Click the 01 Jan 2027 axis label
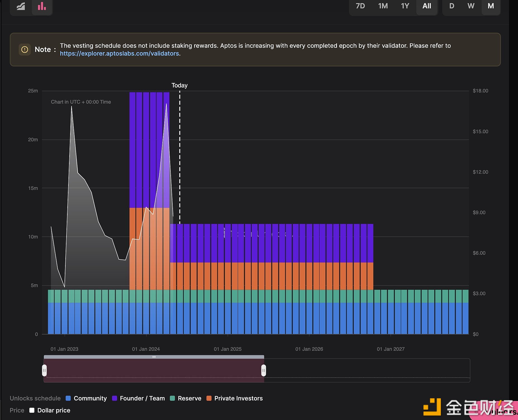Viewport: 518px width, 420px height. (391, 349)
